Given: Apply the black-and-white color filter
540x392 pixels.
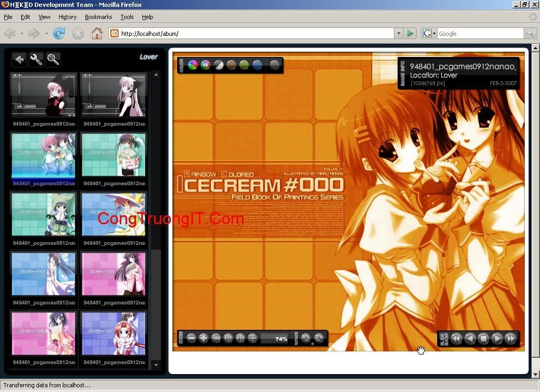Looking at the screenshot, I should pyautogui.click(x=219, y=65).
